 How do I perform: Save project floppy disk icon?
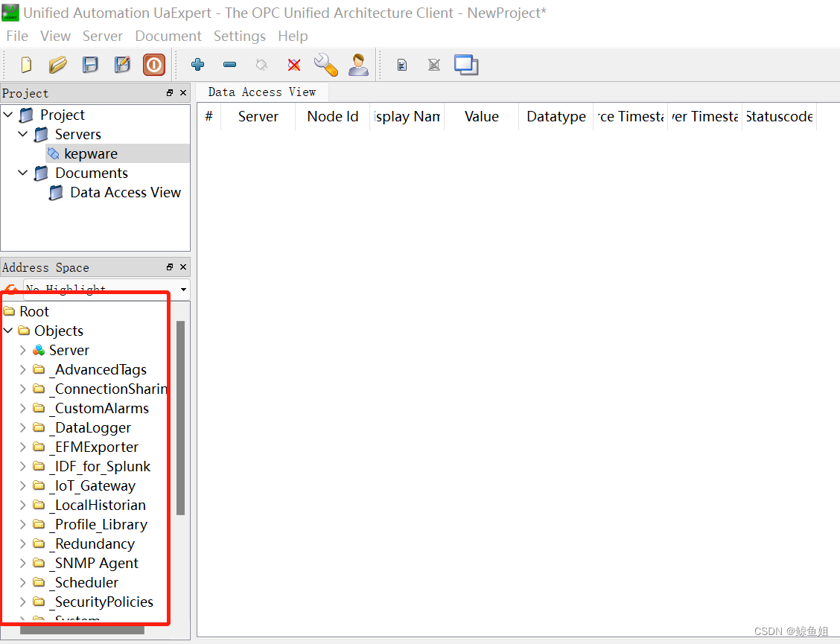click(x=90, y=65)
